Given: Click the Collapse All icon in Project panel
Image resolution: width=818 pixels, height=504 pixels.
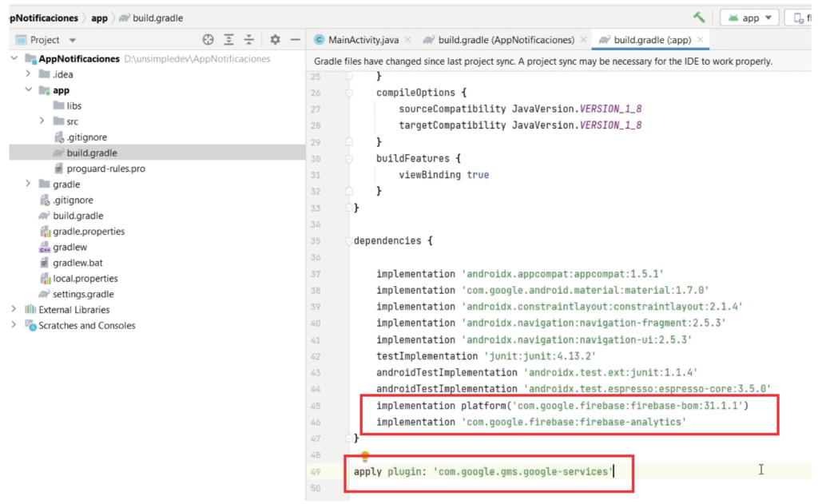Looking at the screenshot, I should click(x=249, y=40).
